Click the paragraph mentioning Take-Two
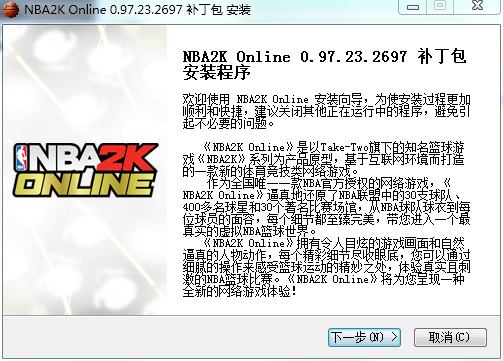 tap(323, 159)
